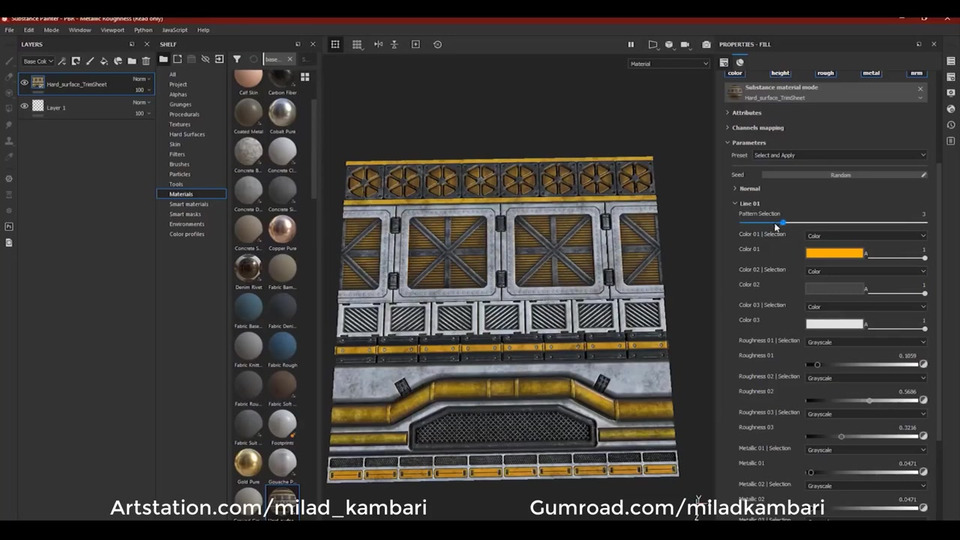Add a fill layer with the bucket icon
Viewport: 960px width, 540px height.
[x=104, y=61]
